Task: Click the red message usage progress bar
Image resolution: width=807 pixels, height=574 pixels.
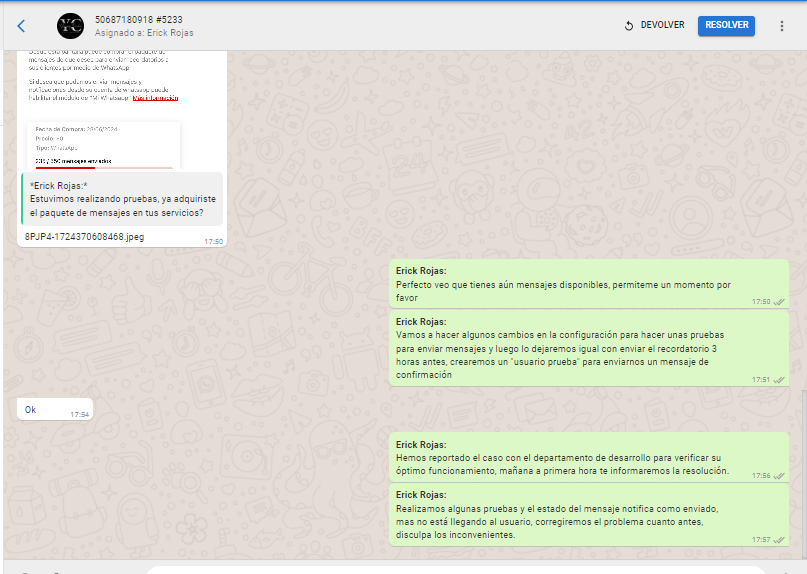Action: (x=65, y=168)
